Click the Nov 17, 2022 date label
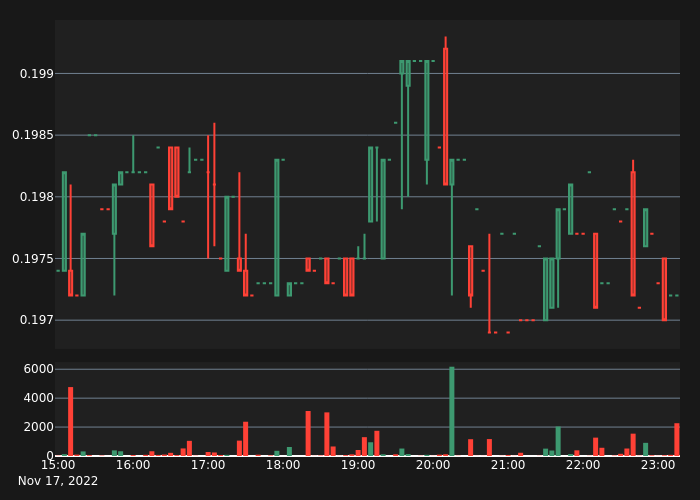The height and width of the screenshot is (500, 700). point(58,481)
